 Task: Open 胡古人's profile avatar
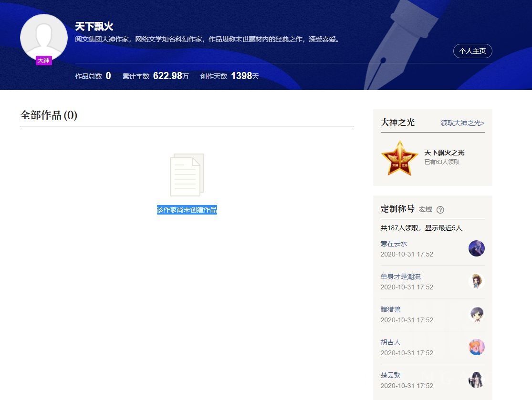pyautogui.click(x=476, y=348)
